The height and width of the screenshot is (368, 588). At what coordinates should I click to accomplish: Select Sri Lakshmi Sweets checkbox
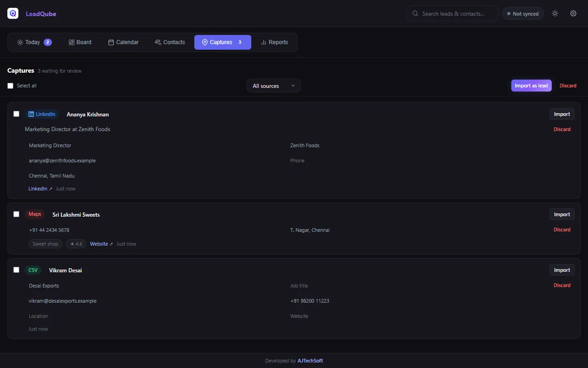[17, 214]
